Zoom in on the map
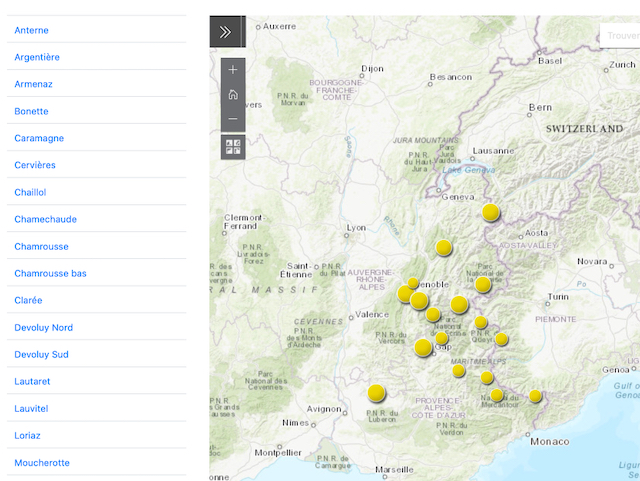 233,70
